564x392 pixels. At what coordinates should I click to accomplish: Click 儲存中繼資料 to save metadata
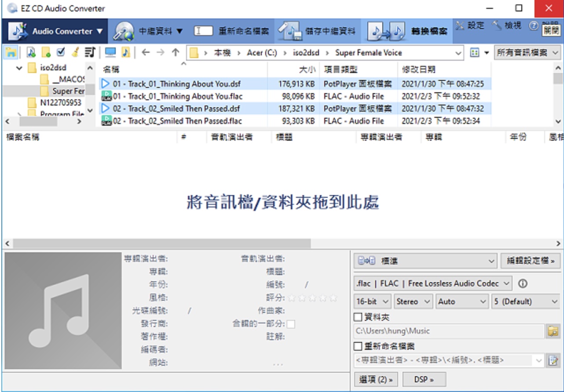(x=318, y=31)
